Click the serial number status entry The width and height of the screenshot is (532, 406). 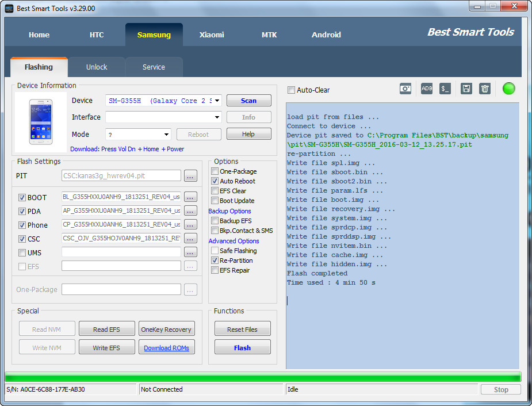tap(45, 389)
